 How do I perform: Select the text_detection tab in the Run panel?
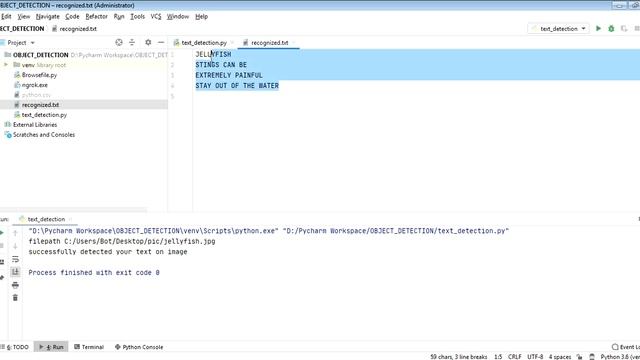46,219
